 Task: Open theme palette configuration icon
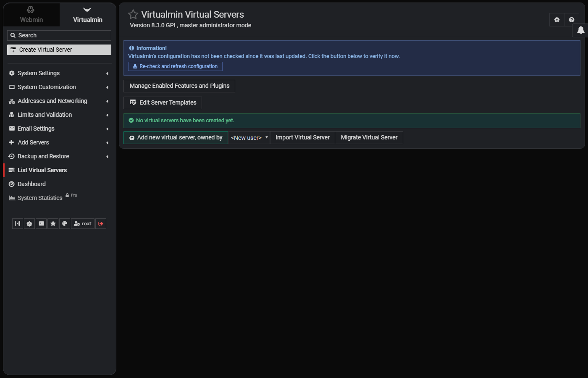pyautogui.click(x=65, y=224)
